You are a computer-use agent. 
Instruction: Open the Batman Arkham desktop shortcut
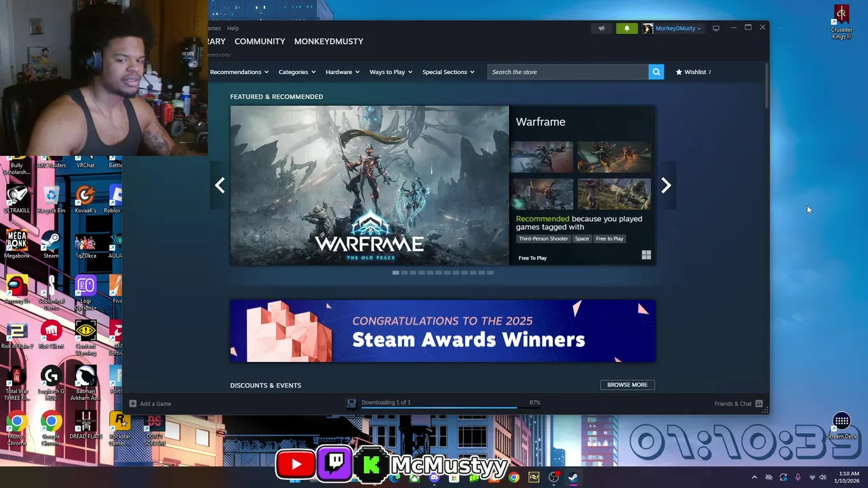coord(85,384)
